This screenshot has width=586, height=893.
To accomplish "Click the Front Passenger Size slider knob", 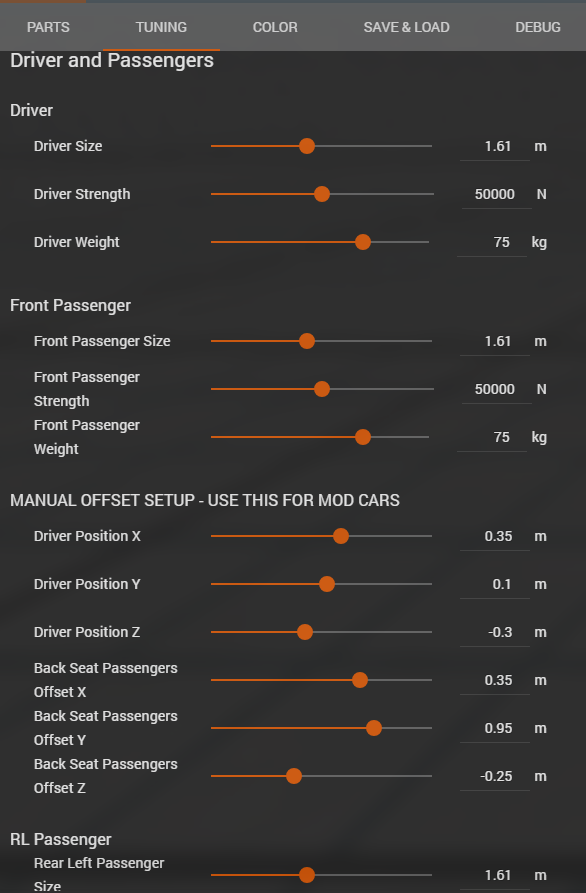I will [x=307, y=341].
